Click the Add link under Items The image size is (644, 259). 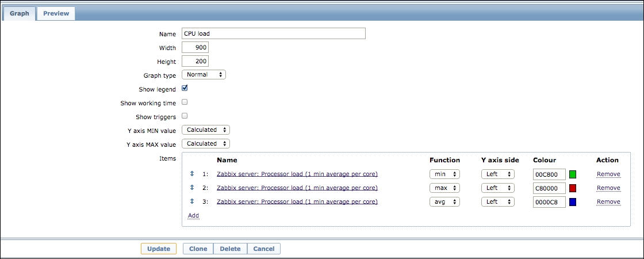click(x=193, y=215)
